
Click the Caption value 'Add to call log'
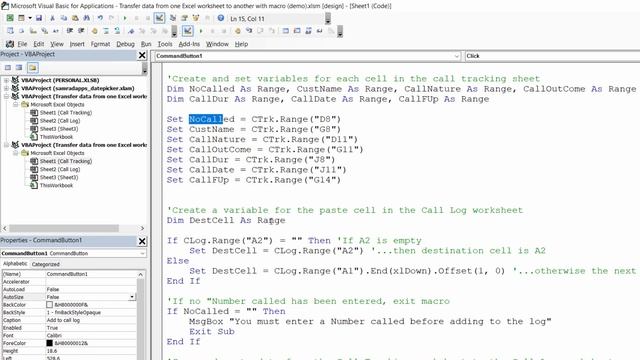[x=63, y=320]
